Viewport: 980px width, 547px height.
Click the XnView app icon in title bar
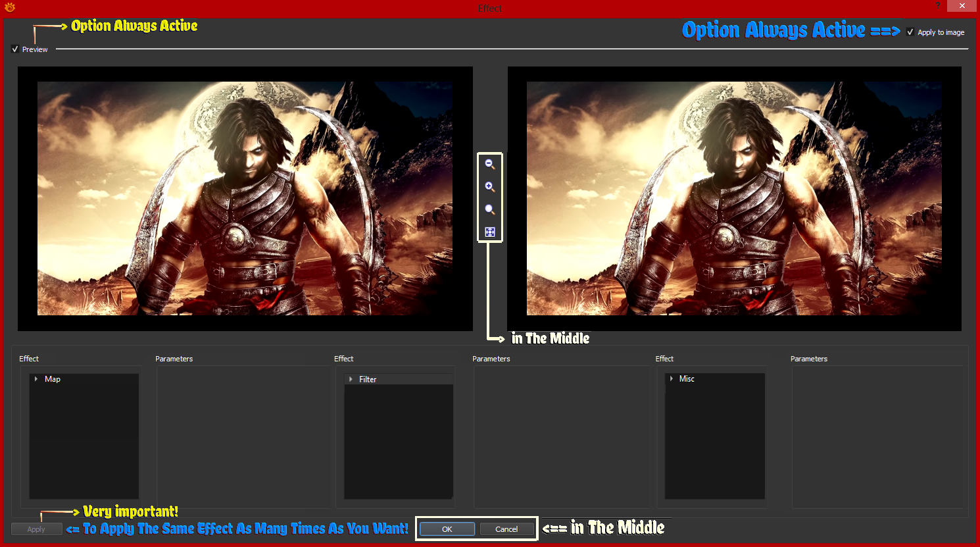(x=9, y=7)
